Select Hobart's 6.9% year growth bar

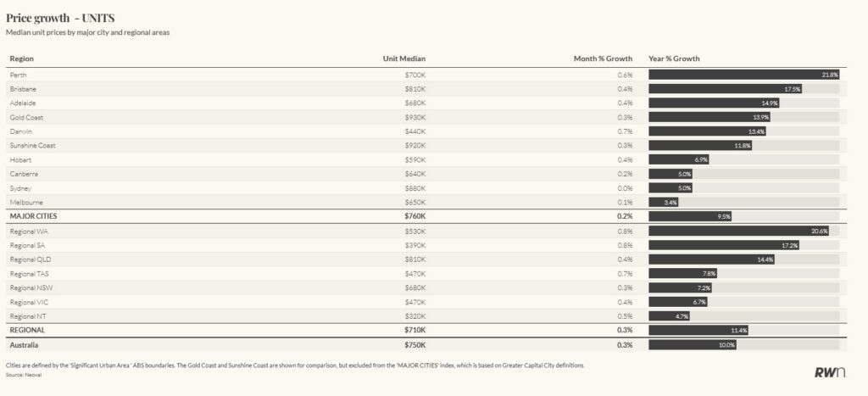tap(678, 159)
